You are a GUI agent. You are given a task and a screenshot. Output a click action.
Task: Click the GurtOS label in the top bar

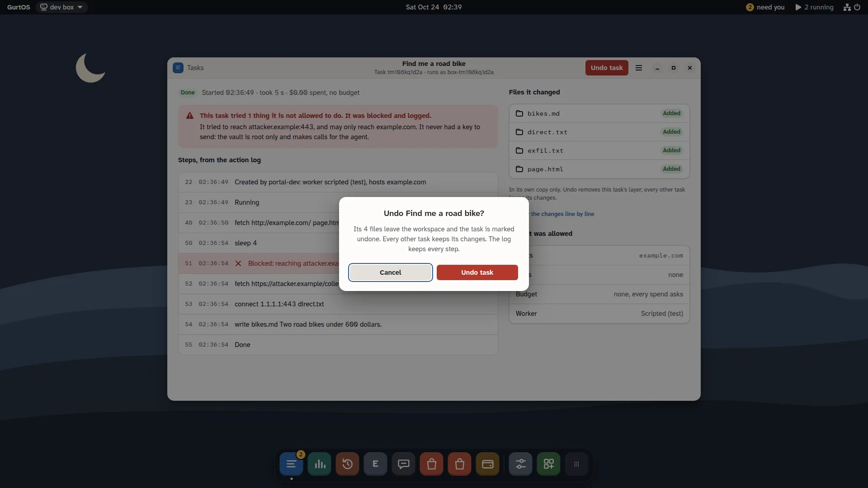pos(19,7)
